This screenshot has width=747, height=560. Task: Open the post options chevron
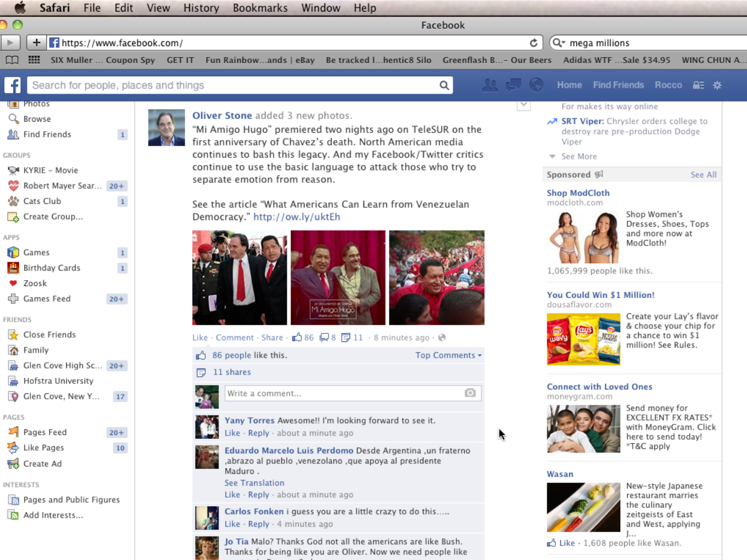(524, 105)
